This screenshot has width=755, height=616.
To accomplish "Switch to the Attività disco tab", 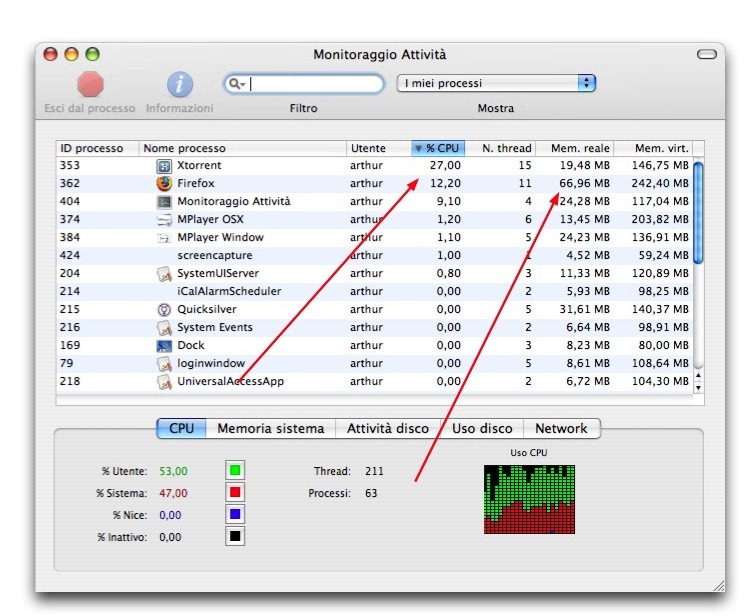I will tap(388, 428).
